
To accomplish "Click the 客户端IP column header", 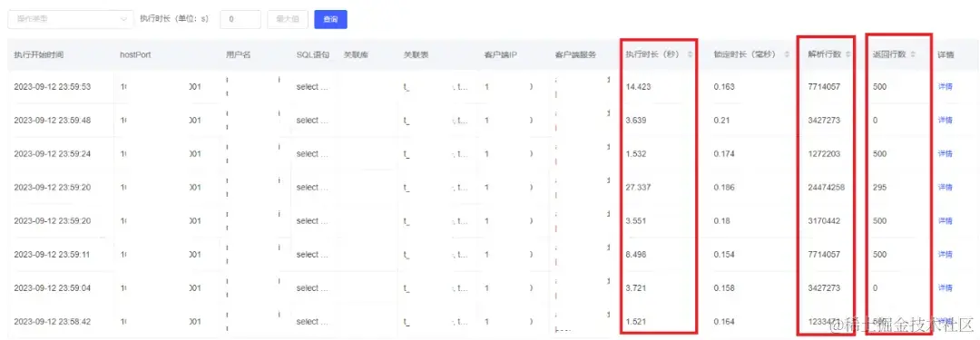I will 500,55.
